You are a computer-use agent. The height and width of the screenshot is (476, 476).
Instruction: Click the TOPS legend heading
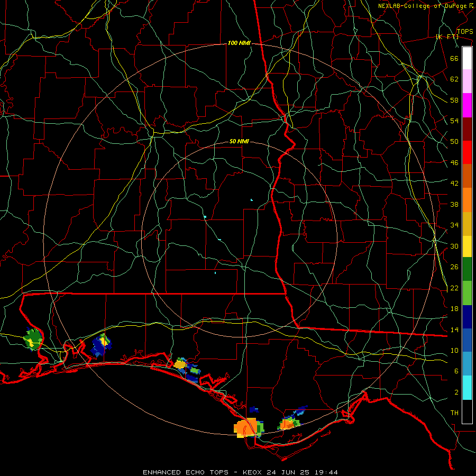point(465,31)
